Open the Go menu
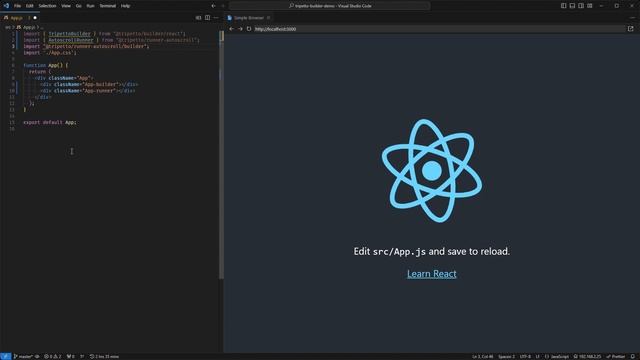640x360 pixels. pos(78,6)
